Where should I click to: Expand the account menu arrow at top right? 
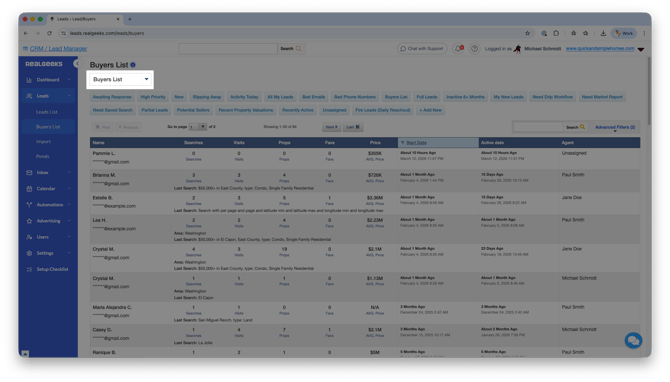click(x=641, y=50)
